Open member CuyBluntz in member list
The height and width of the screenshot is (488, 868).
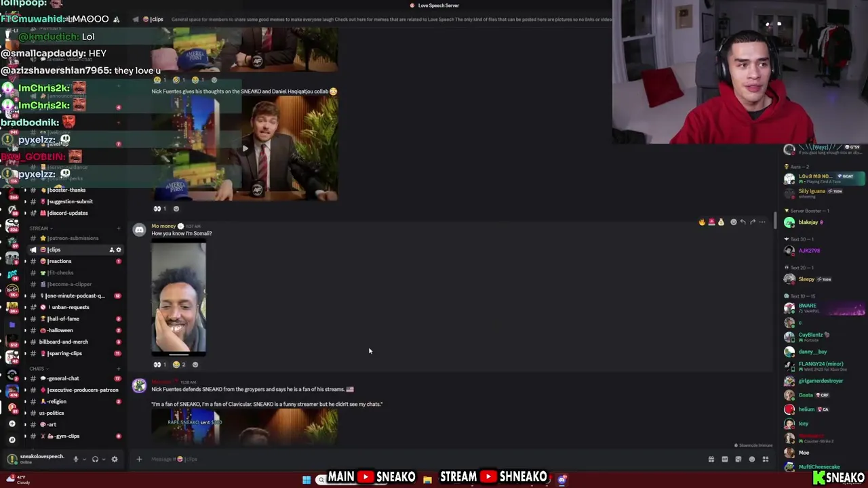coord(824,337)
